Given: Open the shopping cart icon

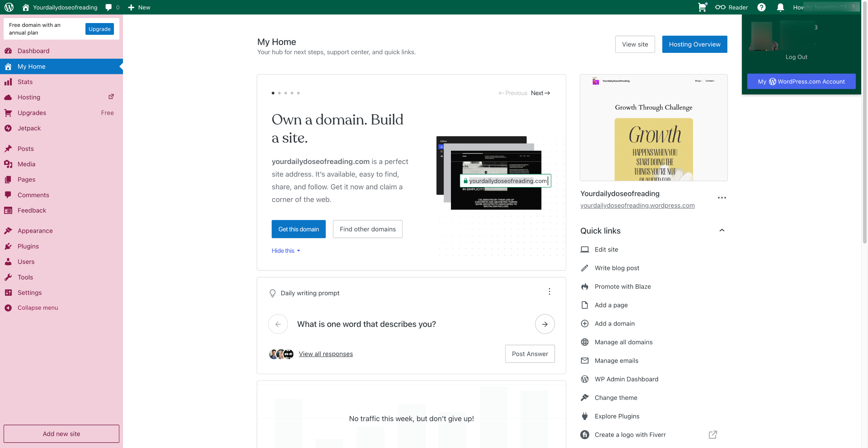Looking at the screenshot, I should [702, 7].
